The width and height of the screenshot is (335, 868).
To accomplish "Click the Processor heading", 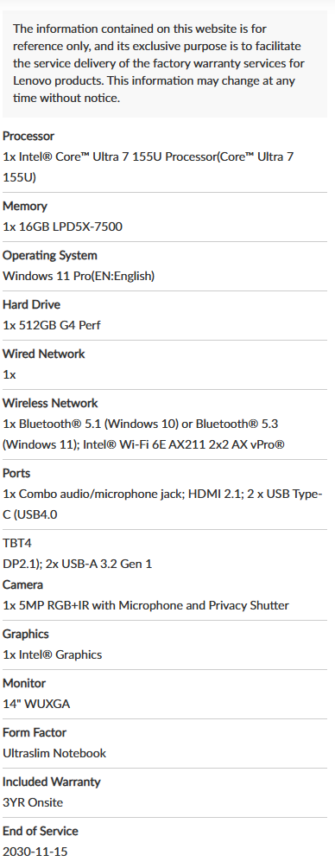I will pos(28,137).
